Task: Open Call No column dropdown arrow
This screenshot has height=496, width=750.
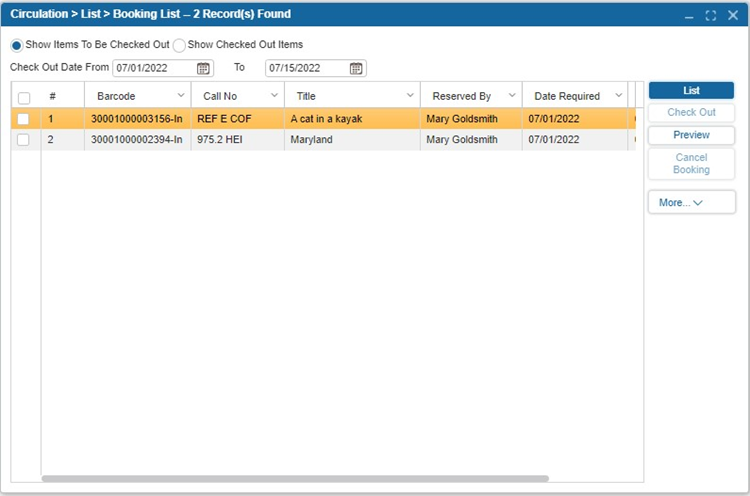Action: point(274,95)
